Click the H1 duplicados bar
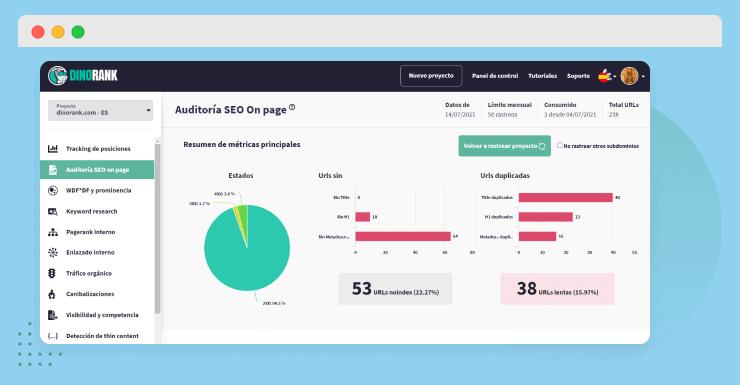Image resolution: width=740 pixels, height=385 pixels. pos(546,217)
